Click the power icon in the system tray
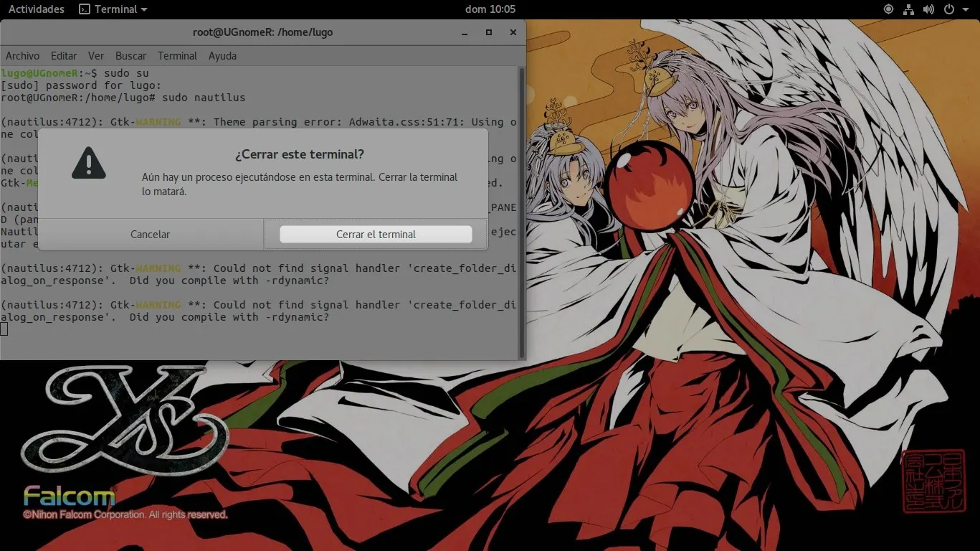980x551 pixels. click(x=948, y=9)
